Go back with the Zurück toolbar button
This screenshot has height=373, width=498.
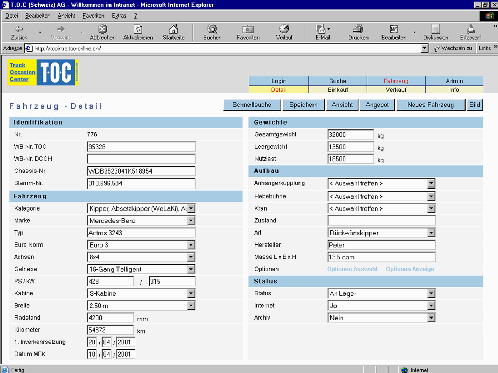[x=19, y=32]
